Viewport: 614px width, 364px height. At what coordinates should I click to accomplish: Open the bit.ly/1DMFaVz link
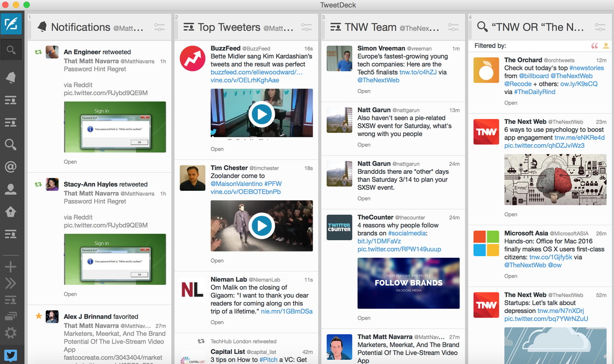pyautogui.click(x=379, y=241)
